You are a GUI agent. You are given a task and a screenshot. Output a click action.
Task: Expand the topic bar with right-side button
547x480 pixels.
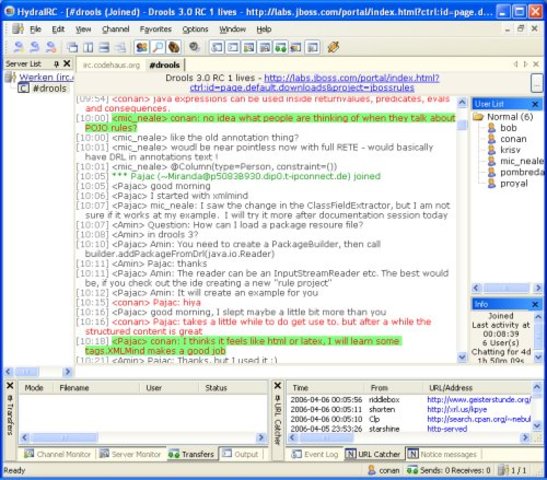(537, 83)
